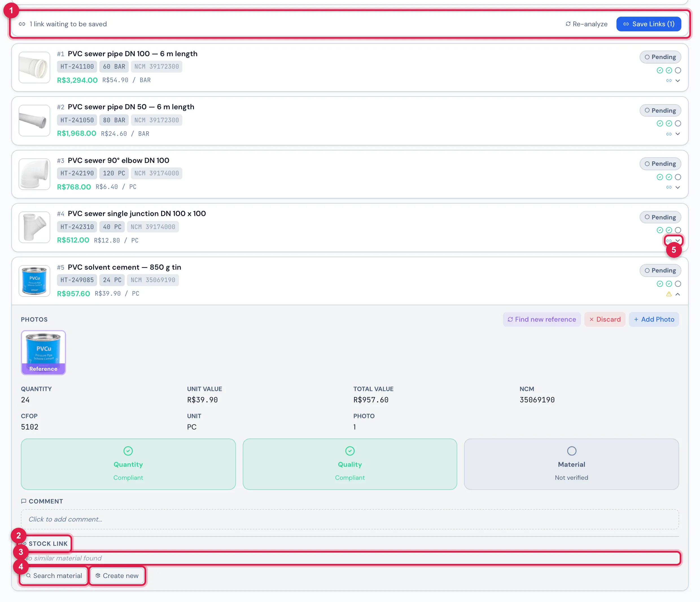
Task: Click the HT-242310 code chip
Action: click(x=77, y=227)
